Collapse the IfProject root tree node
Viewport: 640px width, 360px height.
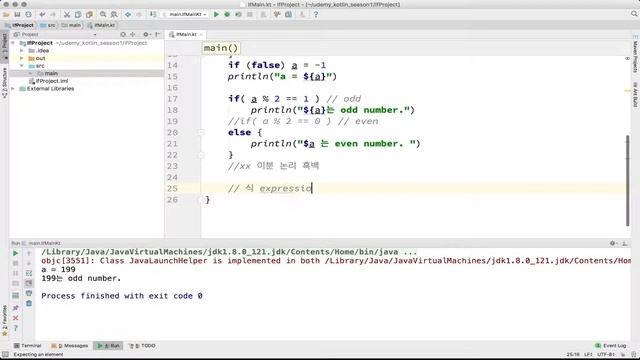pos(13,43)
